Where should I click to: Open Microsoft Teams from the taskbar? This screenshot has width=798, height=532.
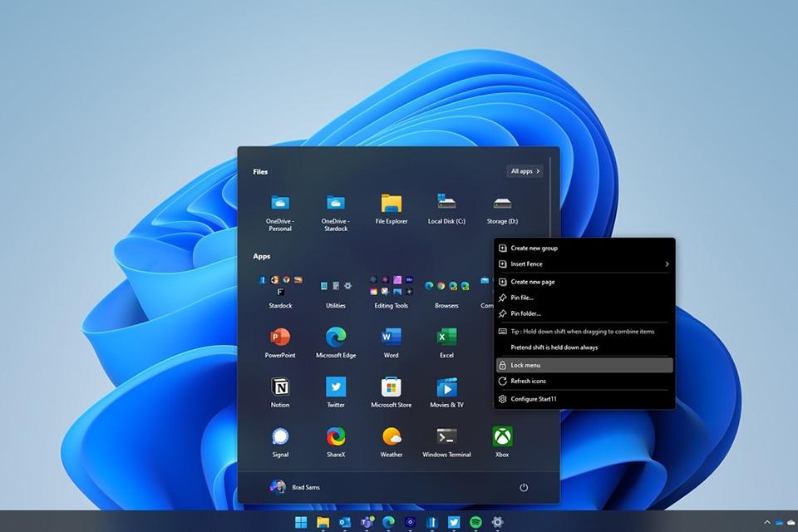(x=367, y=522)
